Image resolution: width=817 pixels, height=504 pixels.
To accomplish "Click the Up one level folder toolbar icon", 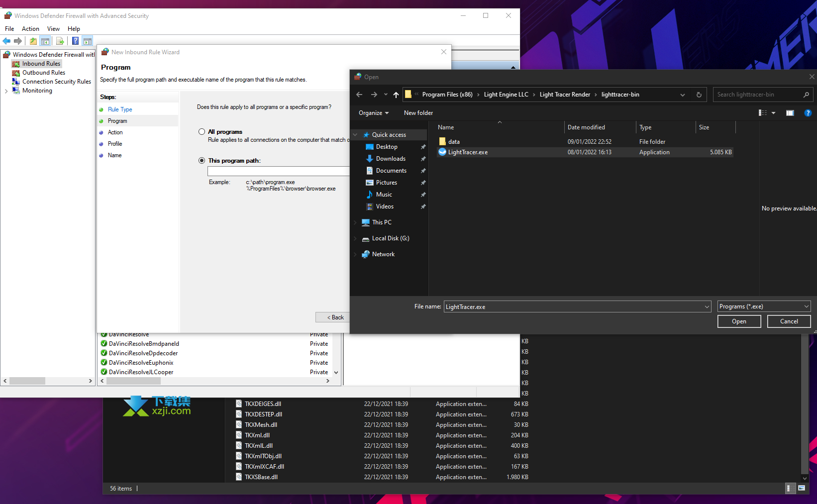I will [x=33, y=41].
